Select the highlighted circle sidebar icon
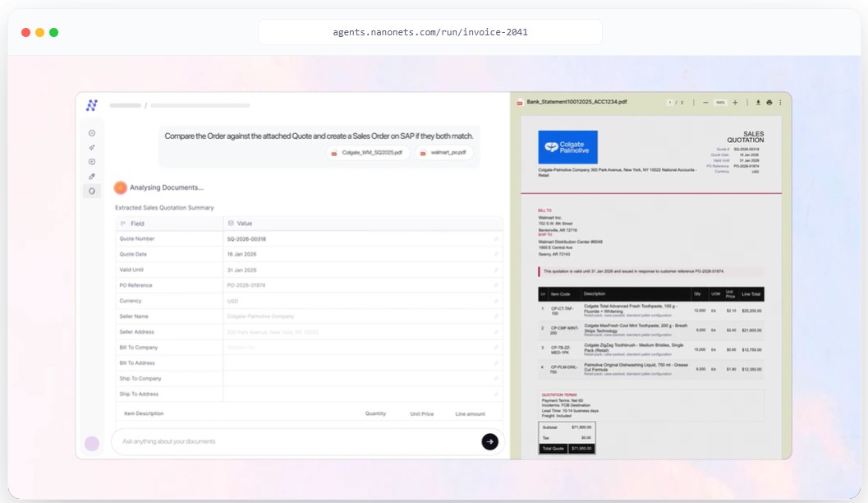868x503 pixels. [92, 192]
